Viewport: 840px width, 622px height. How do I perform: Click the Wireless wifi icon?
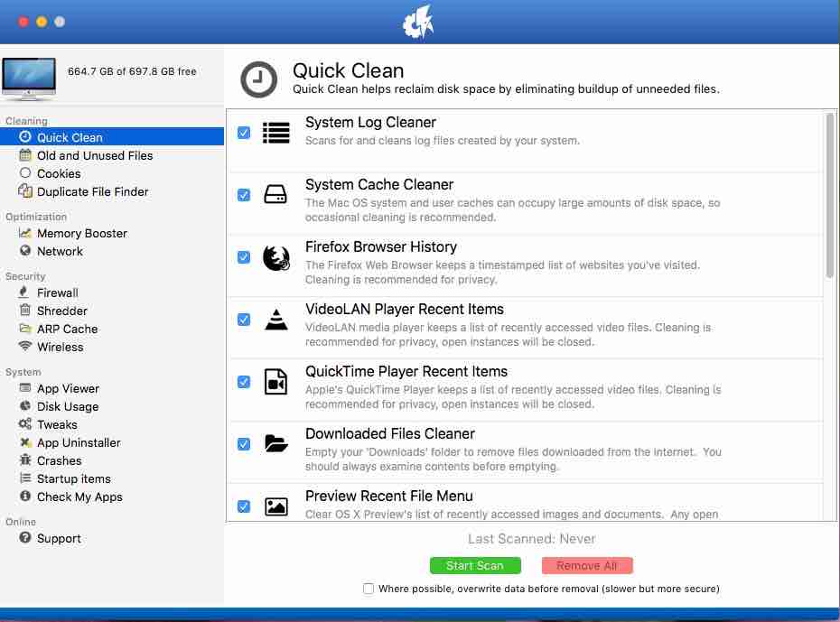[25, 346]
